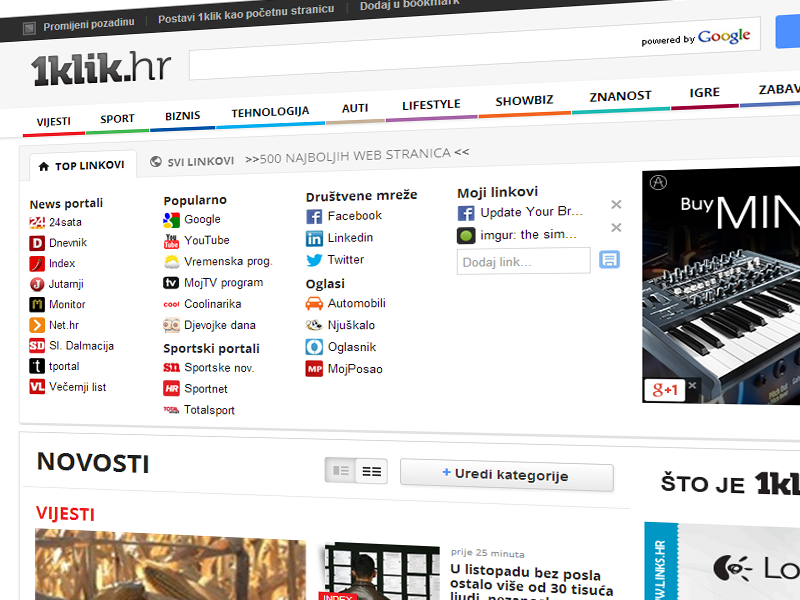Close the g+1 overlay on the ad

pyautogui.click(x=692, y=385)
